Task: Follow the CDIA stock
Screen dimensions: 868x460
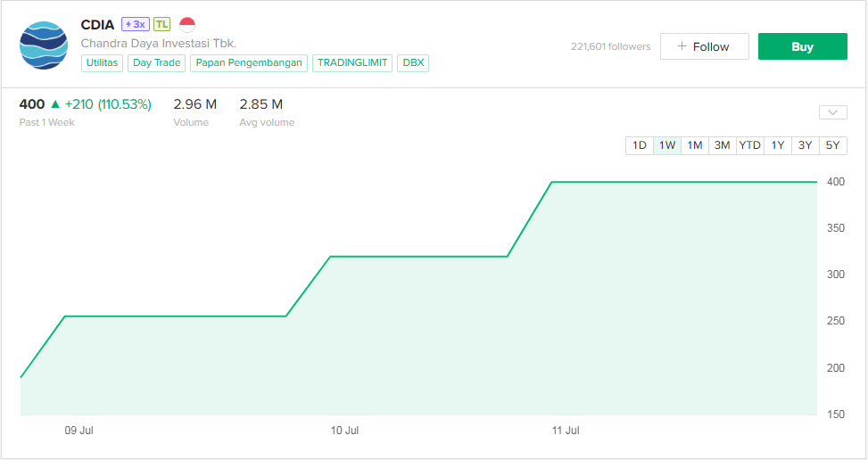Action: (704, 46)
